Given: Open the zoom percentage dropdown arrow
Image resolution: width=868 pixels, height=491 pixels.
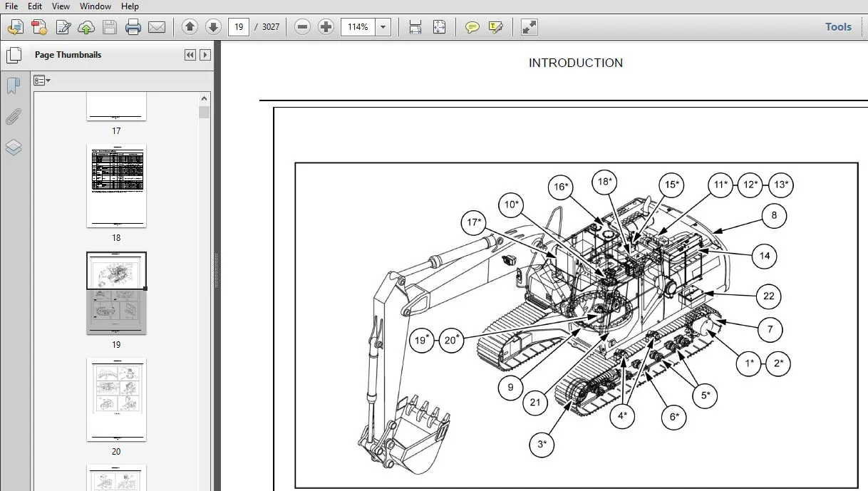Looking at the screenshot, I should (383, 27).
